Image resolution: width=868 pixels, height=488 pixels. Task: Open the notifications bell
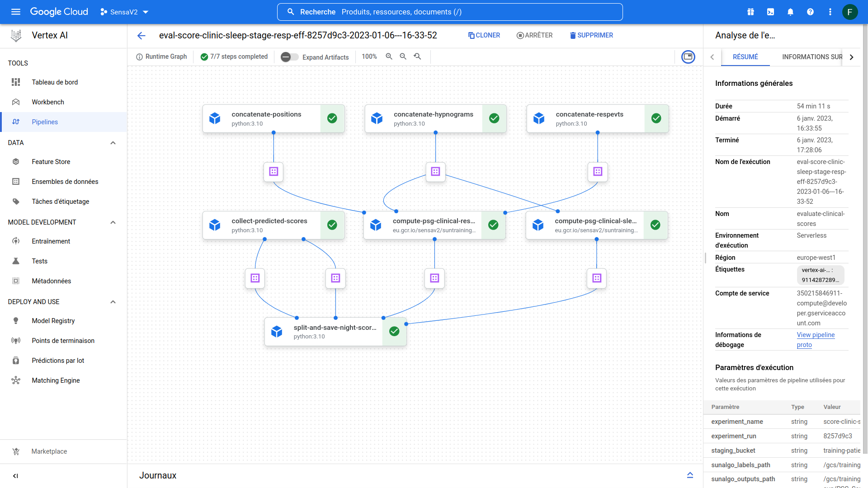790,12
